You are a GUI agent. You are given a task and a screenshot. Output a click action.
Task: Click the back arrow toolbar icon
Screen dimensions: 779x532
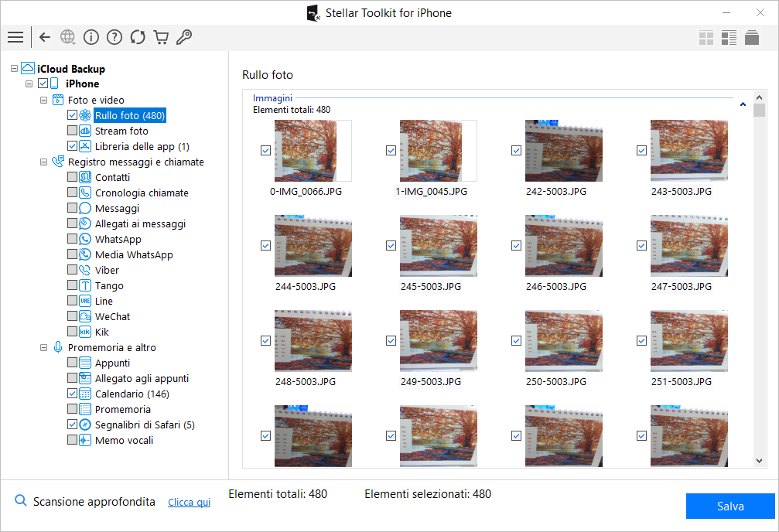45,37
